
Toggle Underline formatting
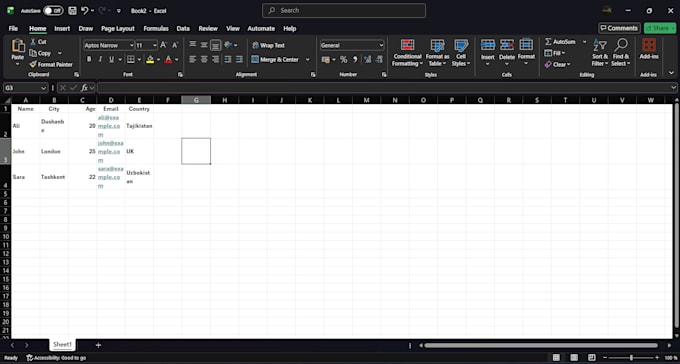111,59
